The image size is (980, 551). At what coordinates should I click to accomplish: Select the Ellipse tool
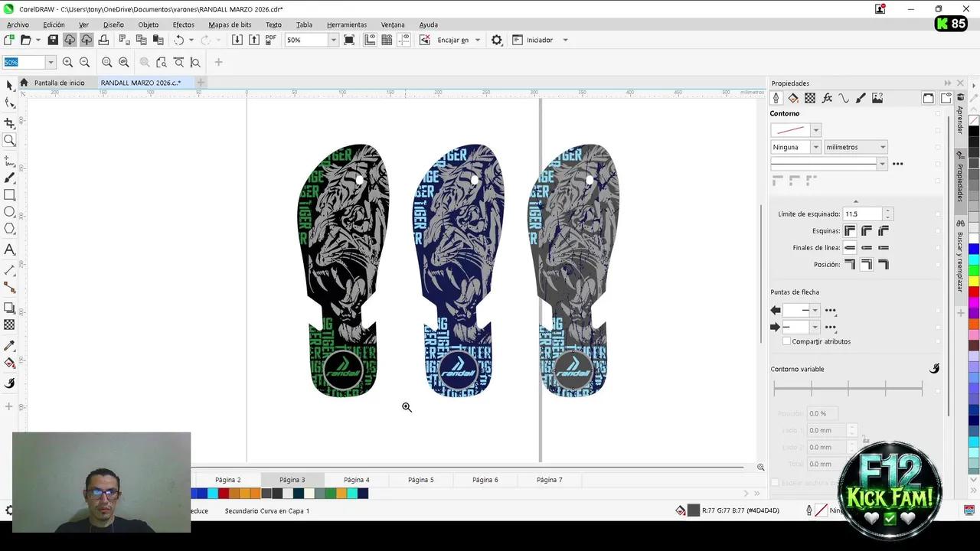[x=9, y=212]
